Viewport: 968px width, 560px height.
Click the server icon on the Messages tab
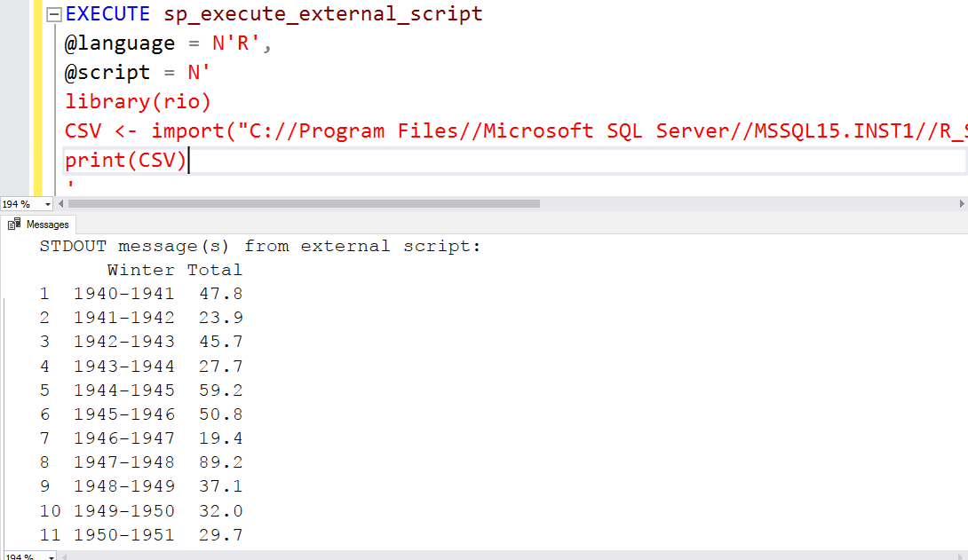[16, 224]
